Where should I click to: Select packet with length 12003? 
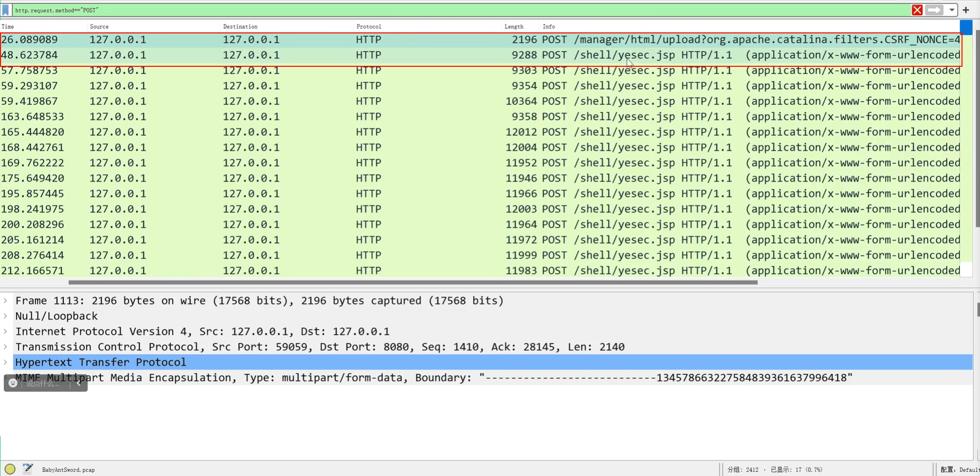(480, 209)
